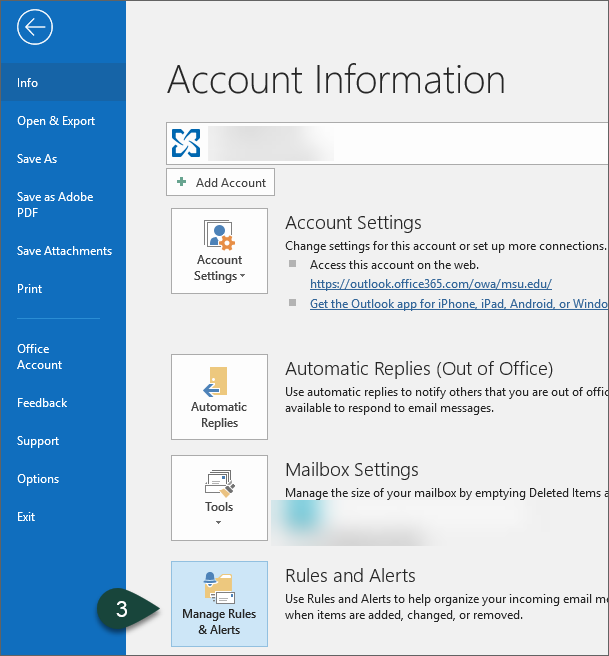Click Save Attachments in sidebar
The width and height of the screenshot is (609, 656).
pos(64,251)
